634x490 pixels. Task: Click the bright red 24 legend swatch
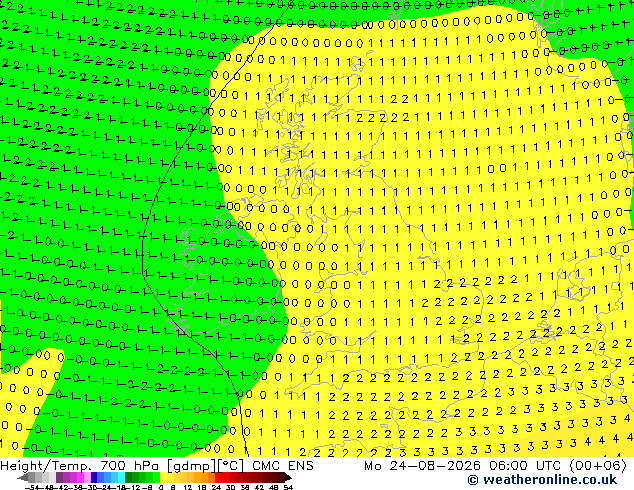coord(218,477)
